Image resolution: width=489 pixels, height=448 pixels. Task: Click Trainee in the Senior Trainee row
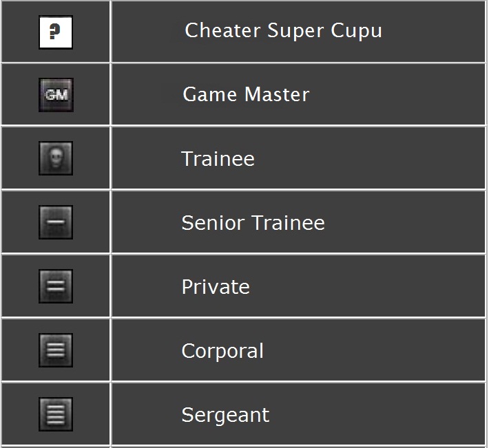click(288, 223)
